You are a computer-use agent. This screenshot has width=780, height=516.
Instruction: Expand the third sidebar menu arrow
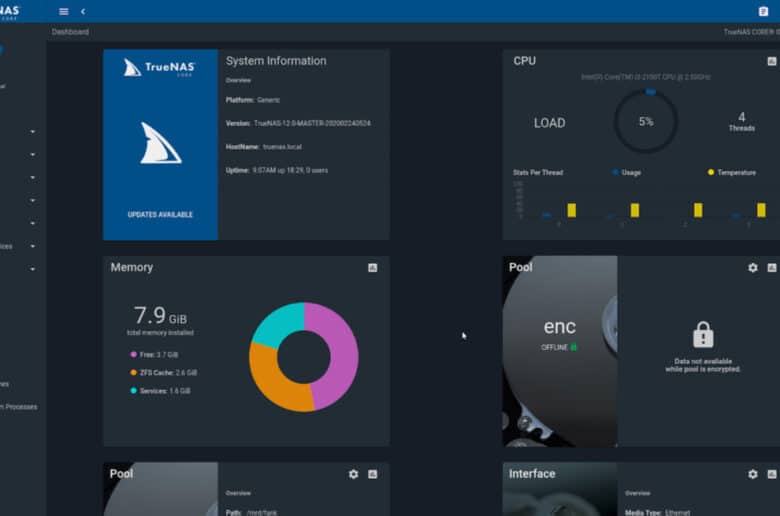[32, 177]
